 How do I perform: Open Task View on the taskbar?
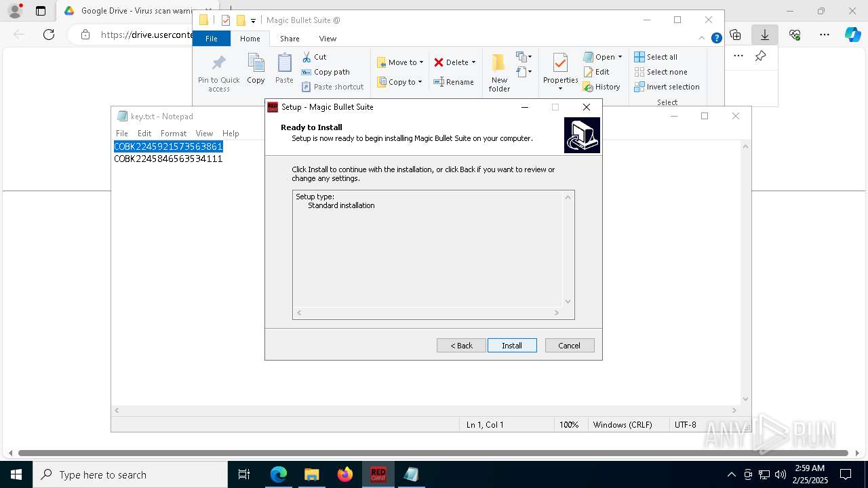245,474
